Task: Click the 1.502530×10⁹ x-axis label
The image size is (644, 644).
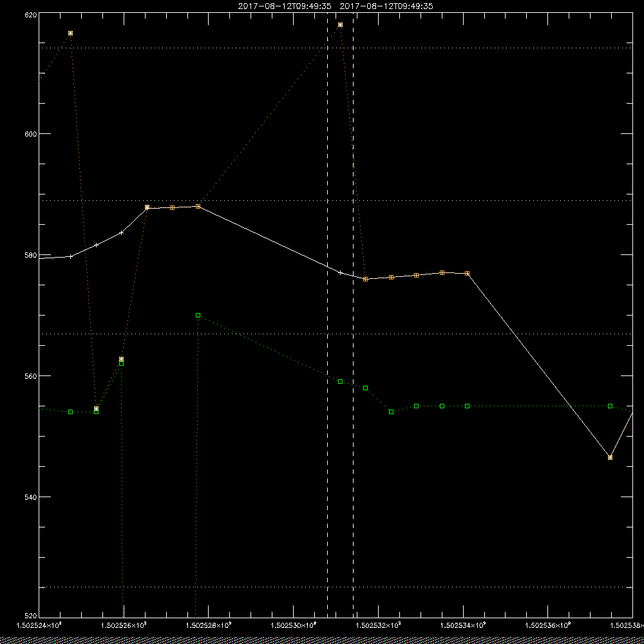Action: point(294,625)
